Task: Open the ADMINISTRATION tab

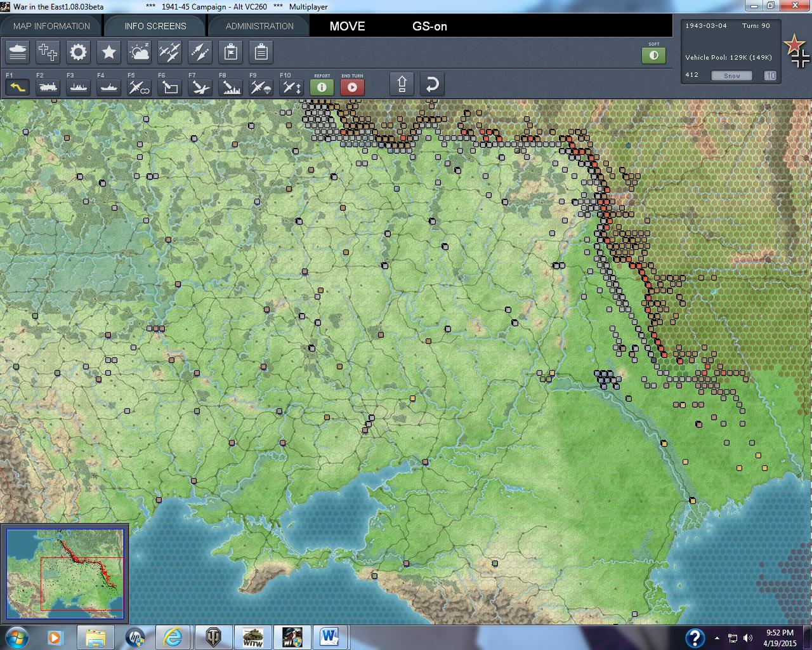Action: coord(259,26)
